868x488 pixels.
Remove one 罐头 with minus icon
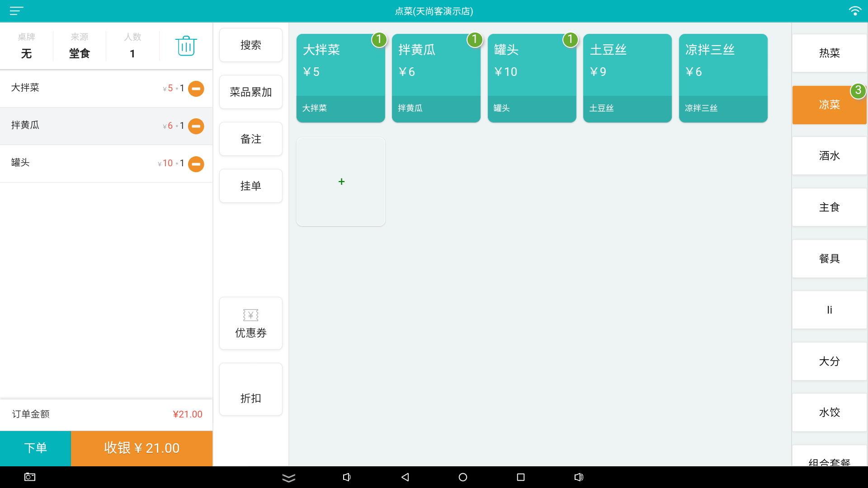click(x=196, y=164)
